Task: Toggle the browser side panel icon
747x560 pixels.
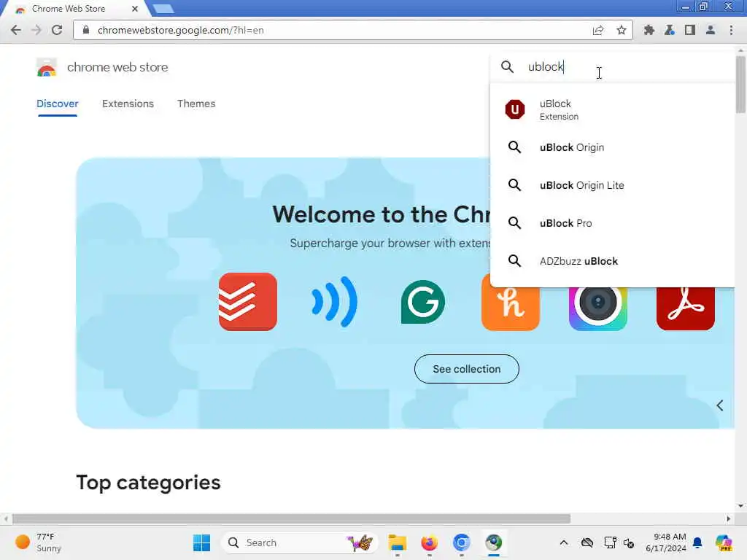Action: pyautogui.click(x=690, y=30)
